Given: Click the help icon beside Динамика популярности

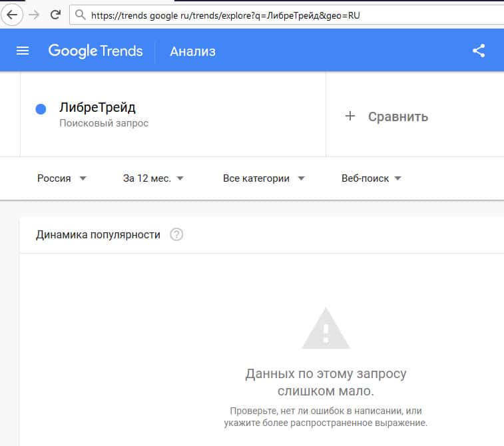Looking at the screenshot, I should tap(176, 234).
